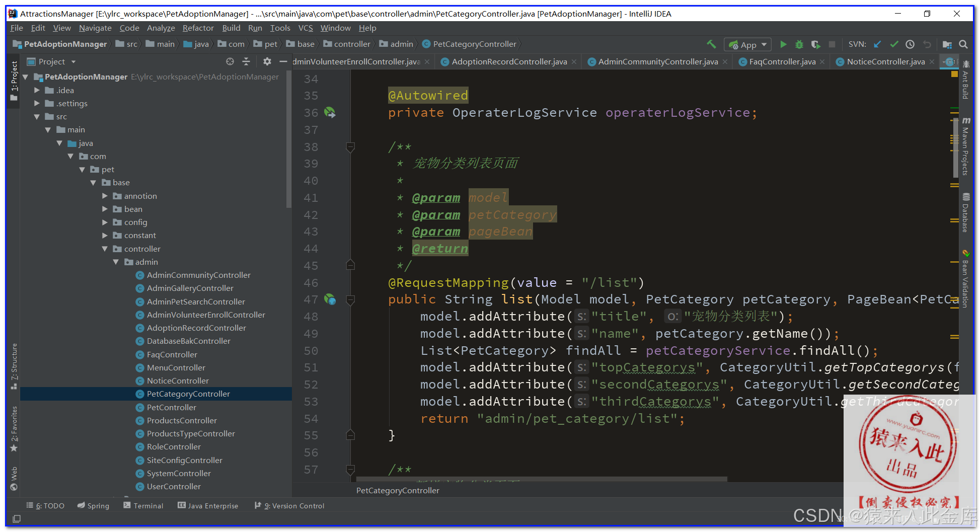Fold the Javadoc comment at line 38

pyautogui.click(x=350, y=147)
